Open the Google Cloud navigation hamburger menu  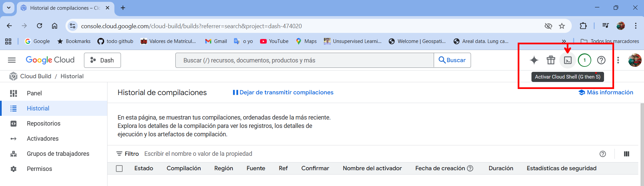pyautogui.click(x=12, y=60)
